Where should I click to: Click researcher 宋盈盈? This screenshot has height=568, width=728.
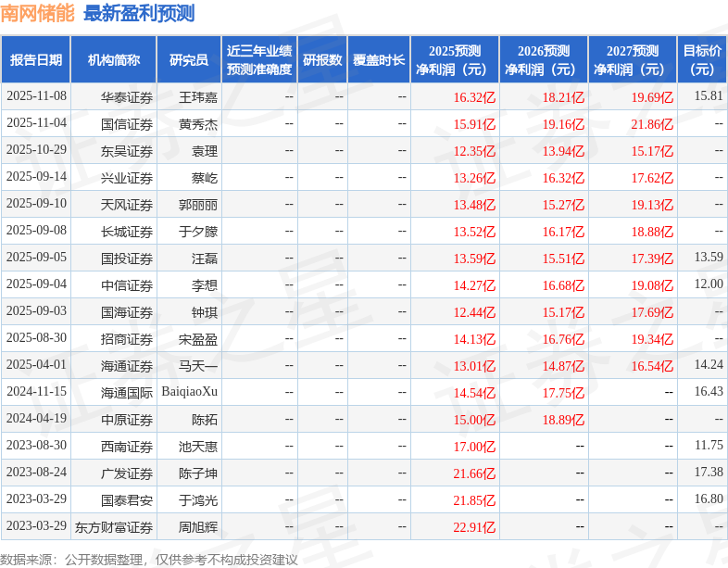[x=198, y=339]
